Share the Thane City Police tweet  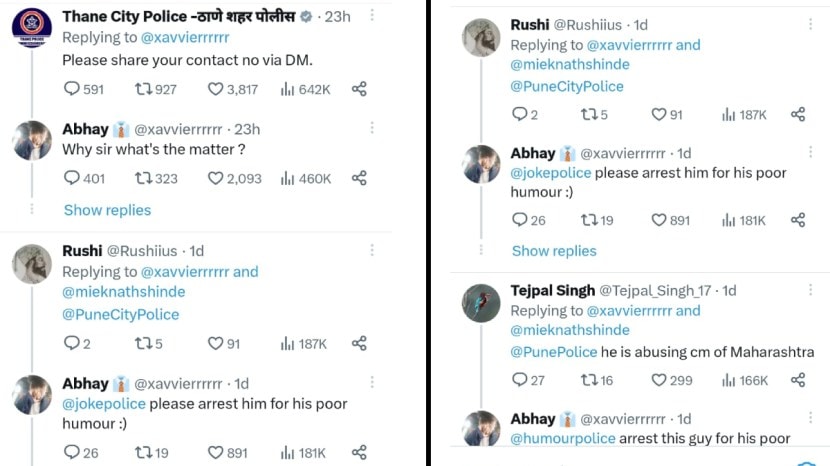point(359,89)
